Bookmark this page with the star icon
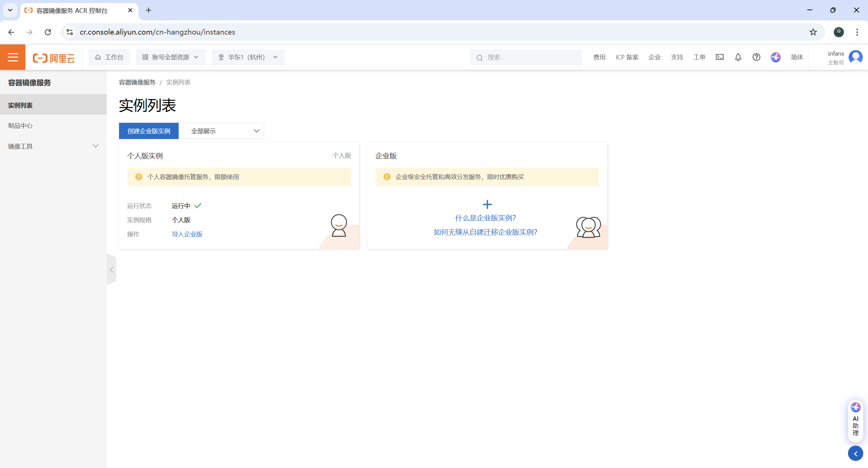 click(x=813, y=32)
